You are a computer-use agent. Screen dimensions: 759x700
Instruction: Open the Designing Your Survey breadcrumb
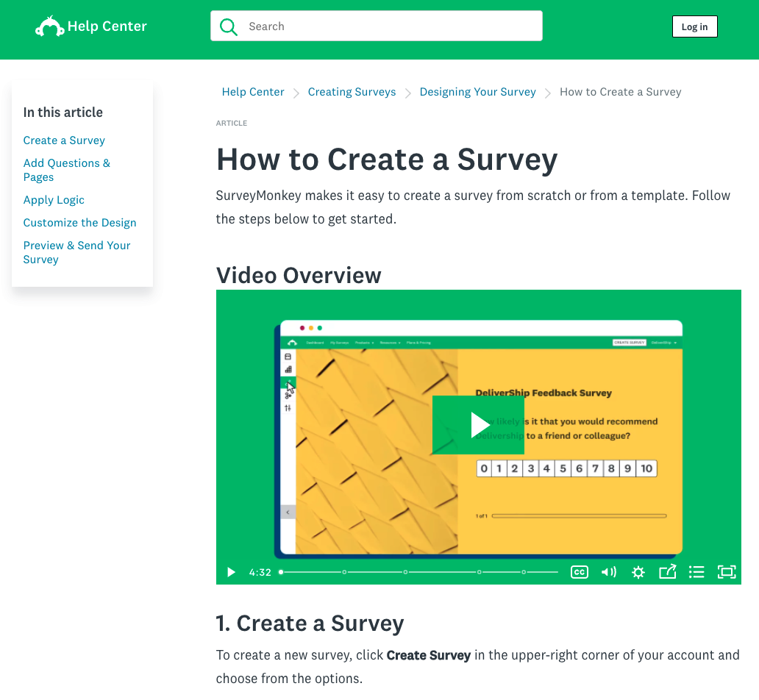[x=478, y=92]
